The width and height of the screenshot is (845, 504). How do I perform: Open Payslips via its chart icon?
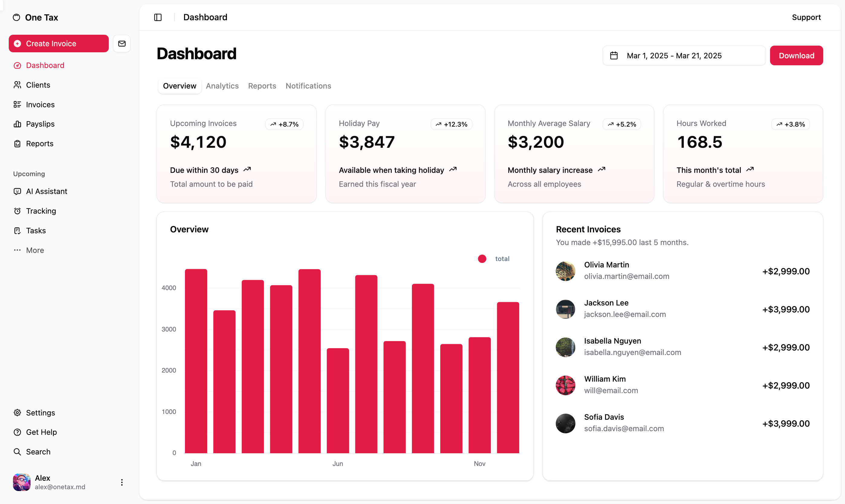(17, 124)
